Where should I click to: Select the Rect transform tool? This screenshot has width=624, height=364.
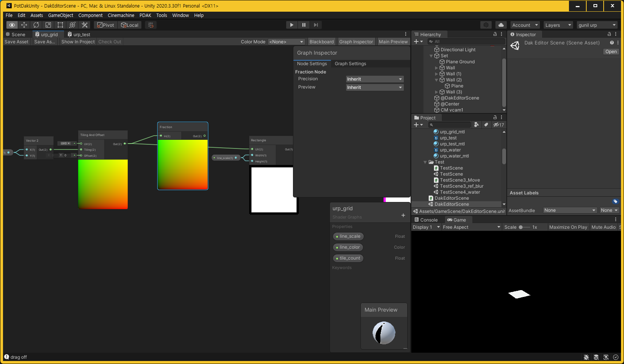[x=60, y=25]
